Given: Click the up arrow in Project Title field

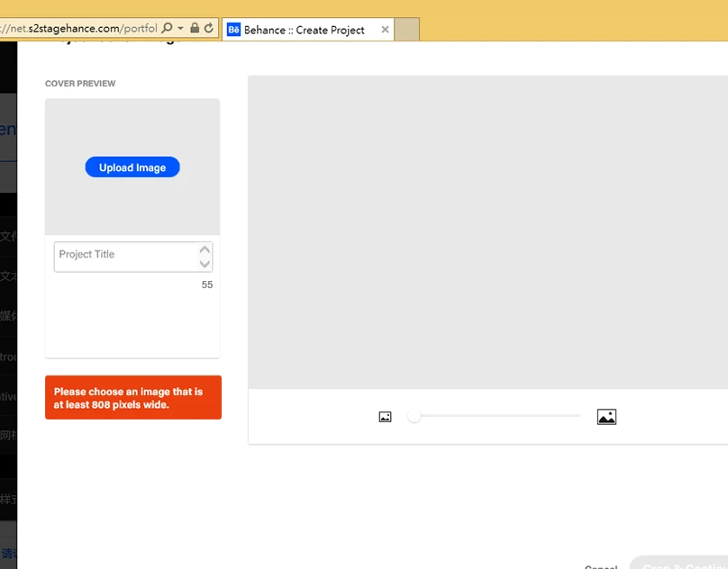Looking at the screenshot, I should (x=205, y=249).
